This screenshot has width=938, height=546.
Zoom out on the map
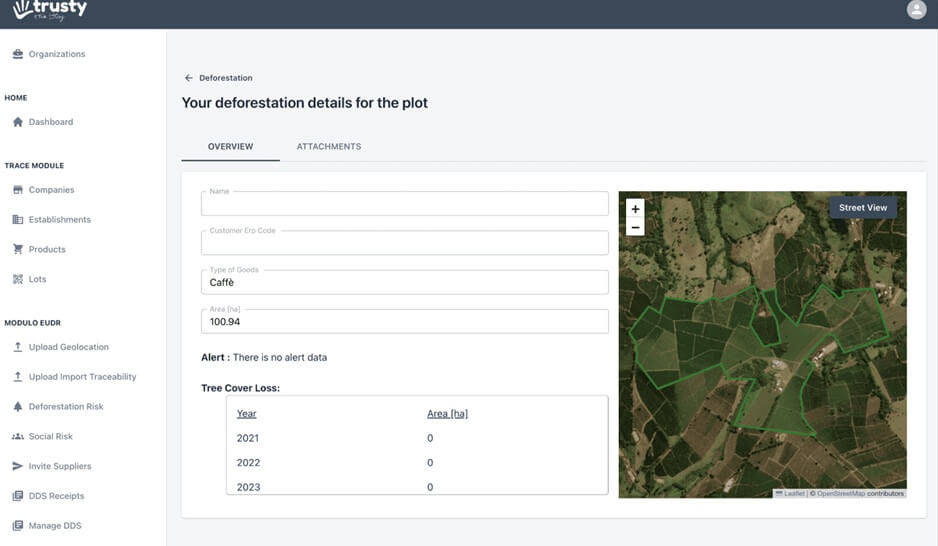click(635, 227)
